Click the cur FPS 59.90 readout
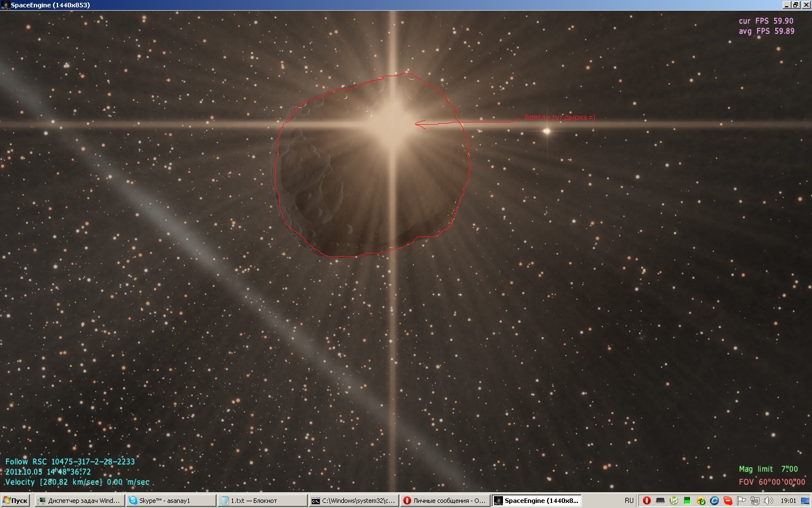This screenshot has width=812, height=508. coord(766,21)
